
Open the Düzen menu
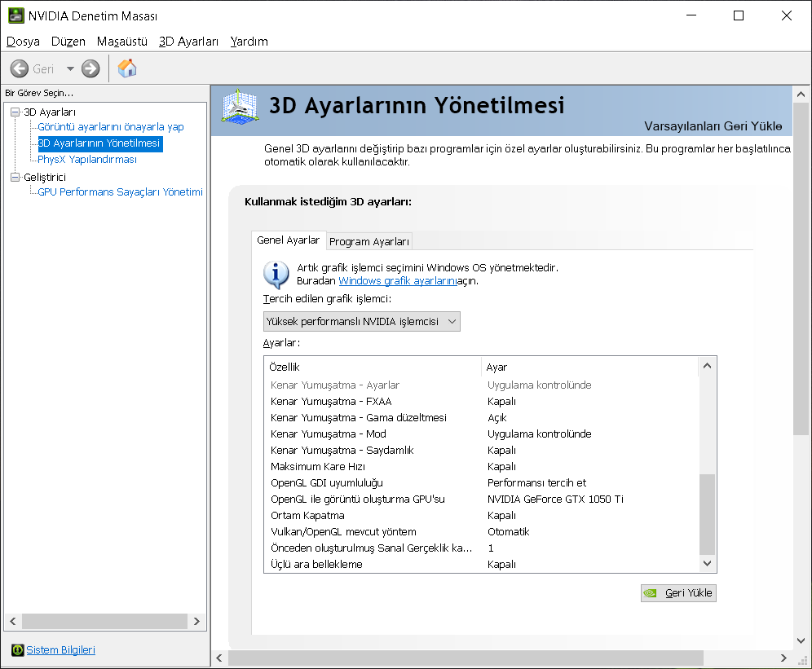(68, 42)
